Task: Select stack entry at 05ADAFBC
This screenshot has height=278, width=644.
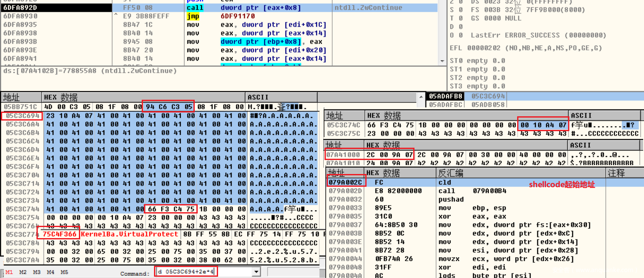Action: click(445, 105)
